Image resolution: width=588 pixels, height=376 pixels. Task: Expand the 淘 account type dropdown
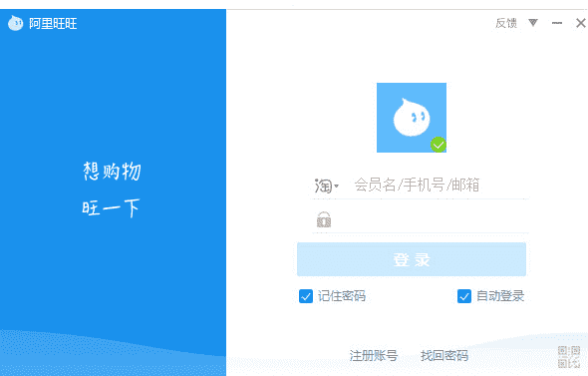point(327,186)
